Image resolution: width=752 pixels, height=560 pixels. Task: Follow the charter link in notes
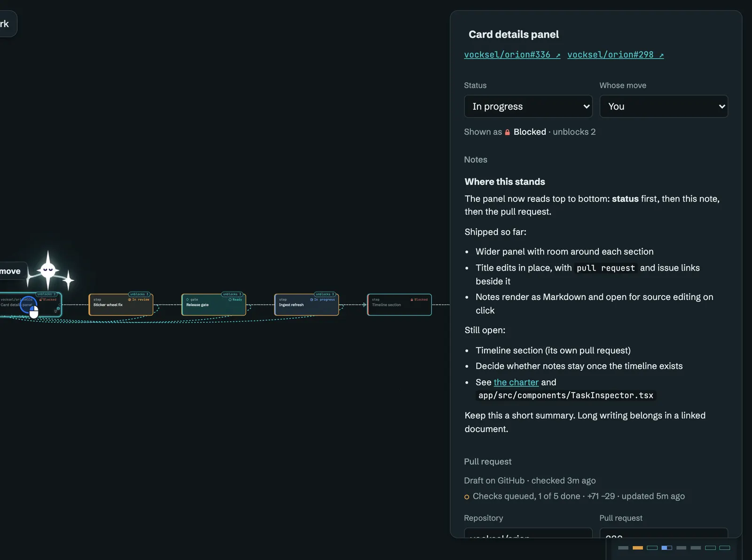[516, 382]
